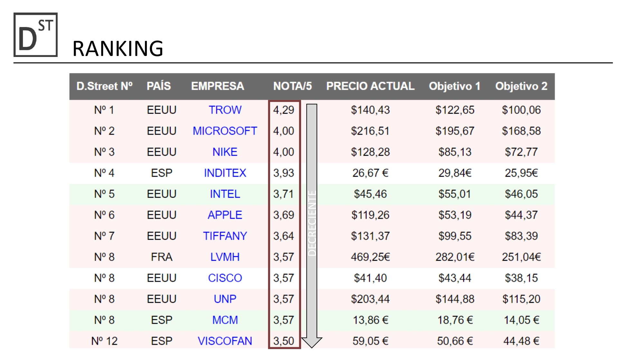Follow the TIFFANY link

tap(225, 236)
